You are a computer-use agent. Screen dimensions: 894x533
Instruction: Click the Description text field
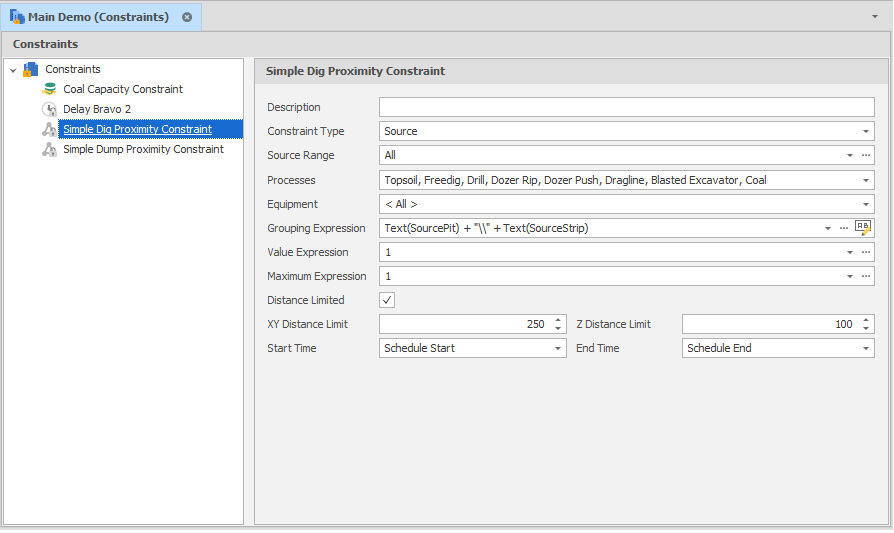[626, 107]
